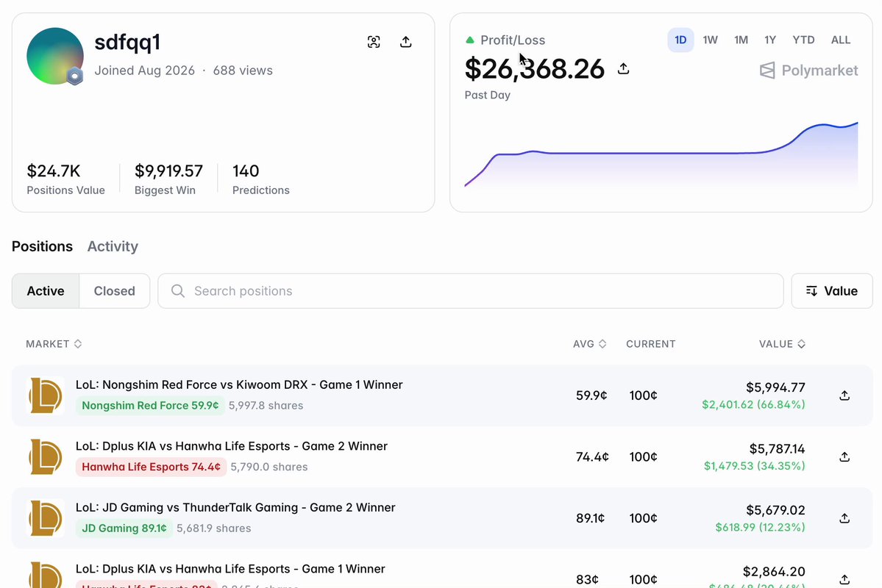Select the 1D time range

[x=680, y=40]
